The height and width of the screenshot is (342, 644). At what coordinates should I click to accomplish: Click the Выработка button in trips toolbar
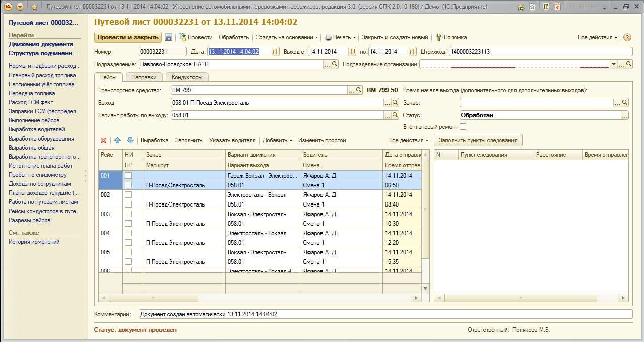(x=154, y=140)
